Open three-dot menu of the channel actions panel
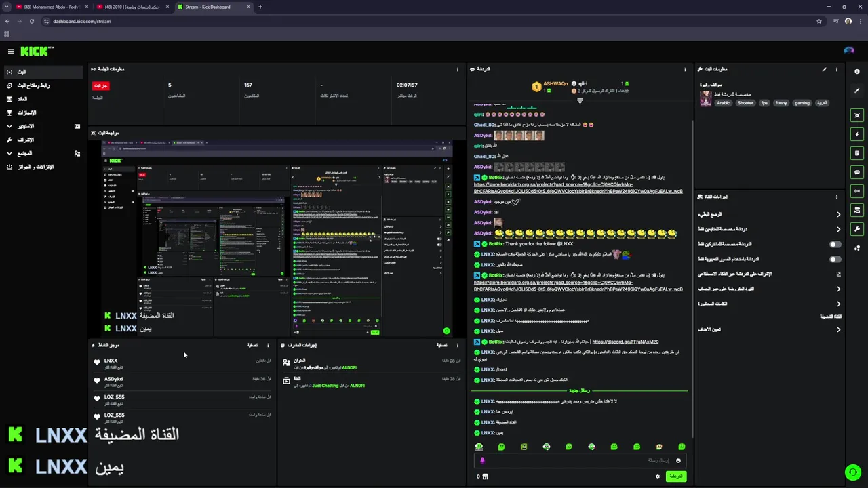This screenshot has width=868, height=488. pos(837,197)
